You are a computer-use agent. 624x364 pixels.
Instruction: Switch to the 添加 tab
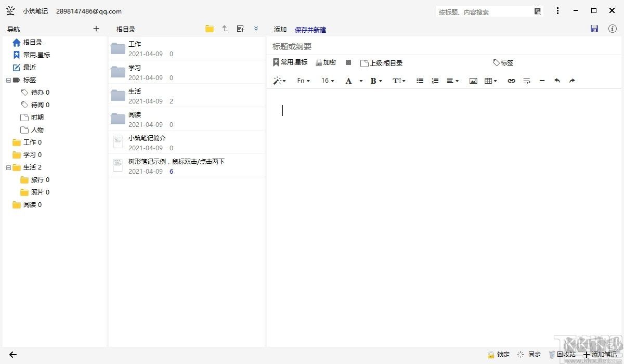coord(280,29)
